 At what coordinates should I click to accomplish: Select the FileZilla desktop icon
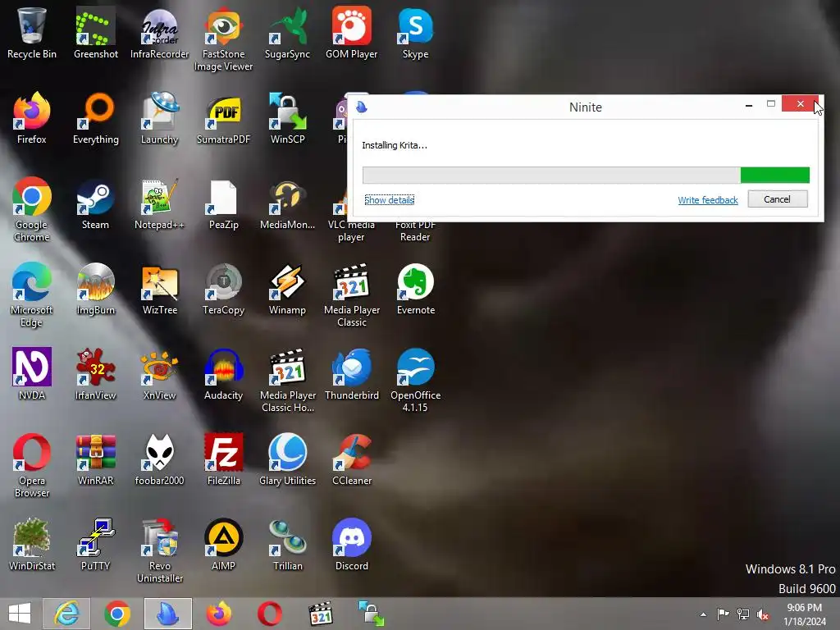click(223, 459)
